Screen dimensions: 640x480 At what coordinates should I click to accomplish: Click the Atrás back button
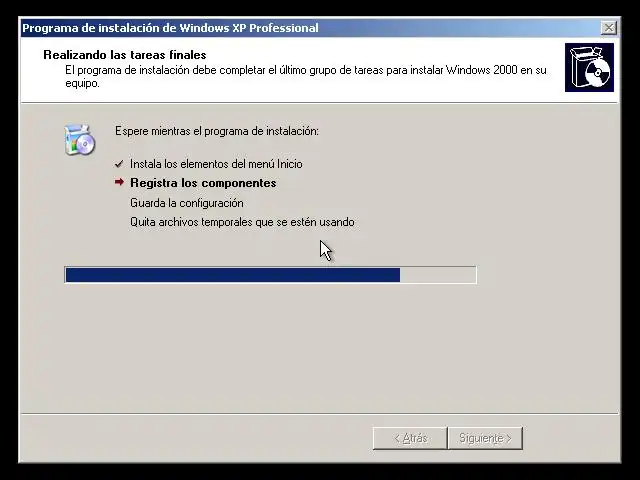[410, 438]
